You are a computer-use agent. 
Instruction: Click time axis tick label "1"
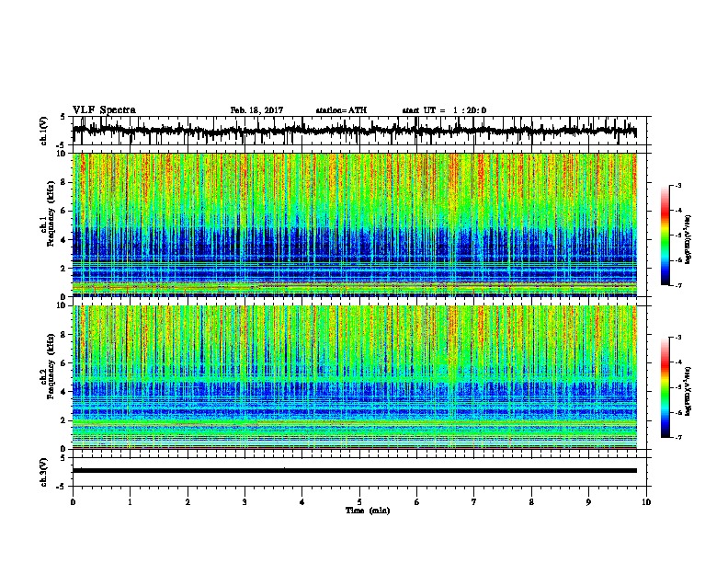(x=130, y=502)
